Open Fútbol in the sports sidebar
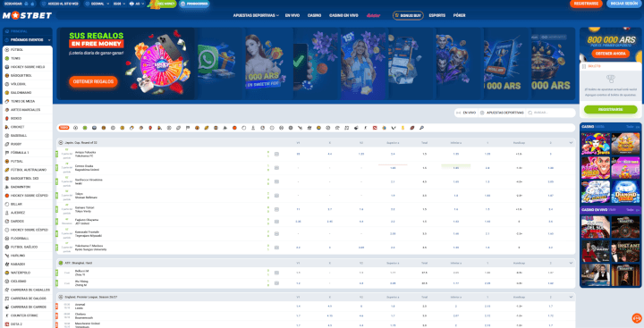 28,50
